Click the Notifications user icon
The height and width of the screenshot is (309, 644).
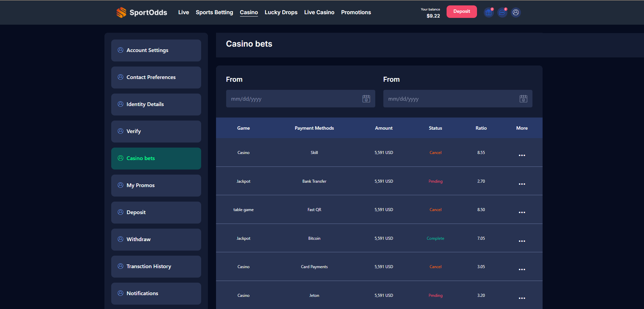[120, 293]
